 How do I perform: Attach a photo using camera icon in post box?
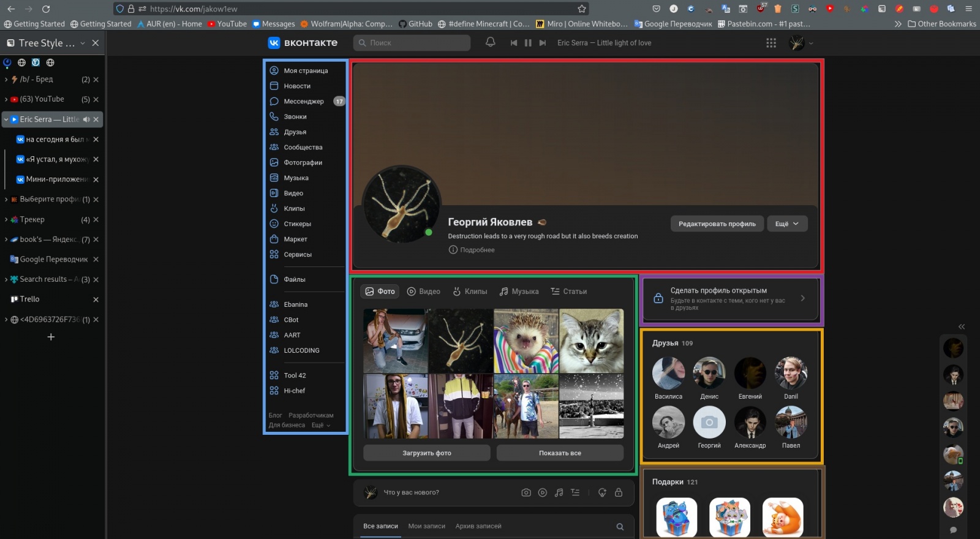pos(526,492)
